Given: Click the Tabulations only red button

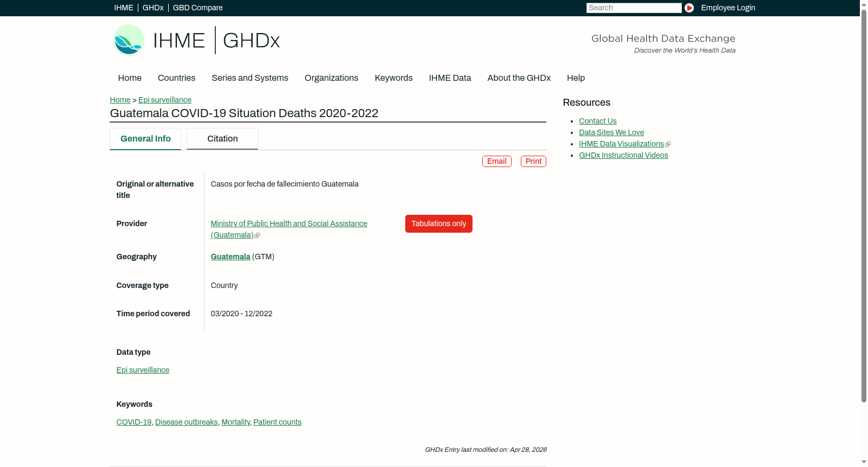Looking at the screenshot, I should pos(439,223).
